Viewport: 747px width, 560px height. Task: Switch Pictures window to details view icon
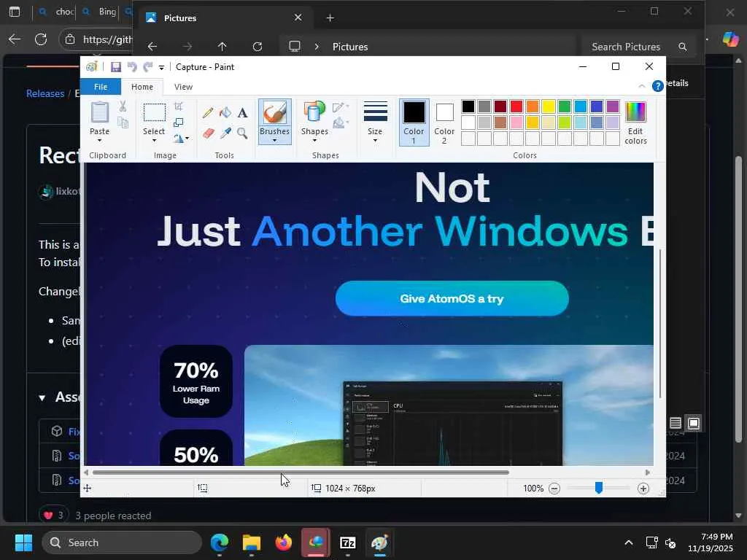click(675, 423)
